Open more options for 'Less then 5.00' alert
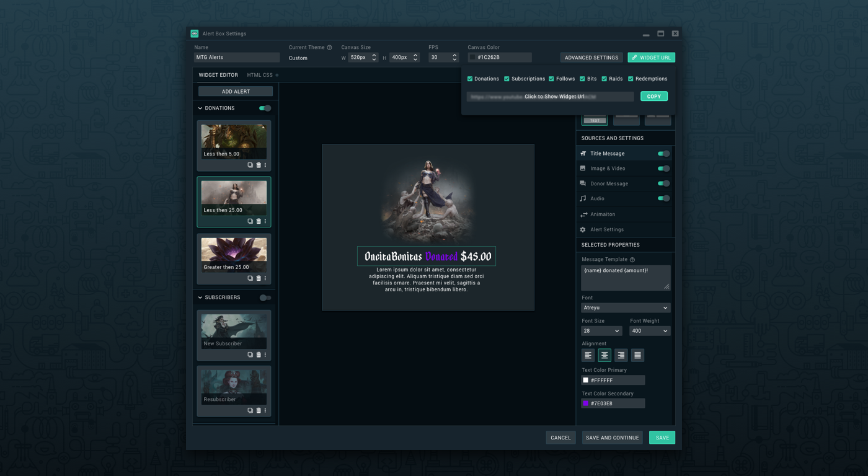This screenshot has width=868, height=476. [x=265, y=165]
